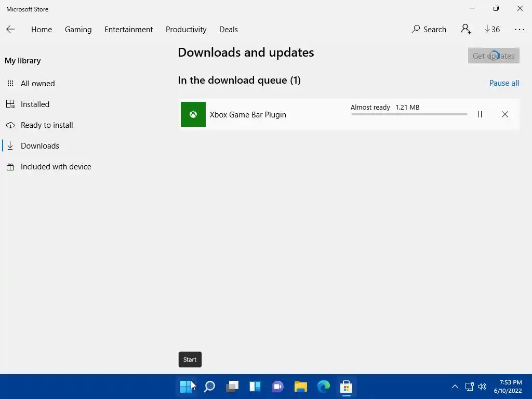The height and width of the screenshot is (399, 532).
Task: Click the Installed section icon
Action: click(10, 104)
